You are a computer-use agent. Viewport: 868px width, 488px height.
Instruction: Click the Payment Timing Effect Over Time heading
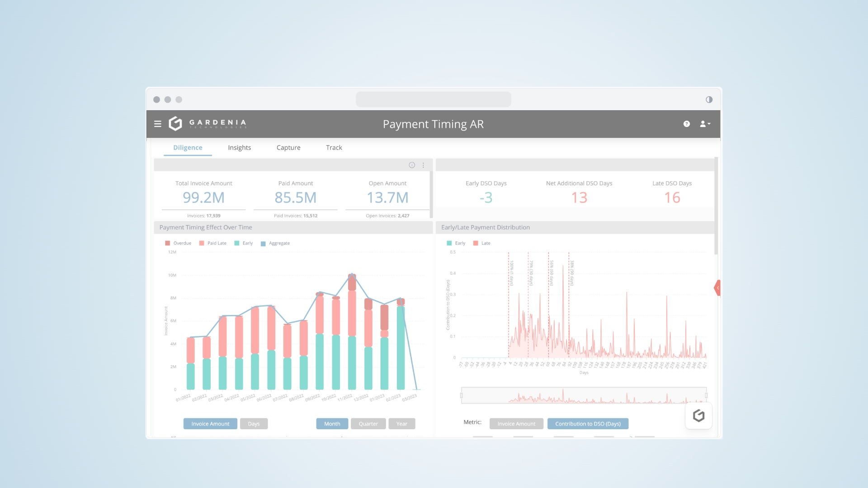point(206,227)
